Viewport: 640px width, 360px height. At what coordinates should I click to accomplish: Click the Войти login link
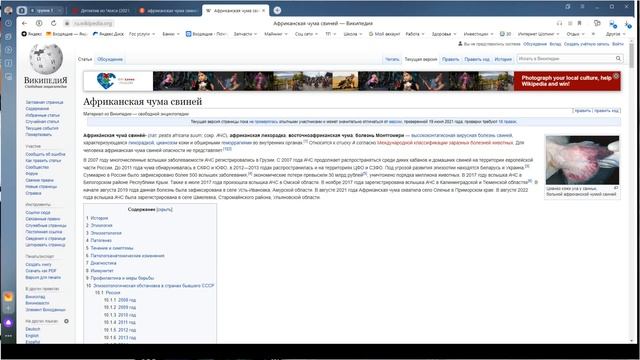coord(618,44)
